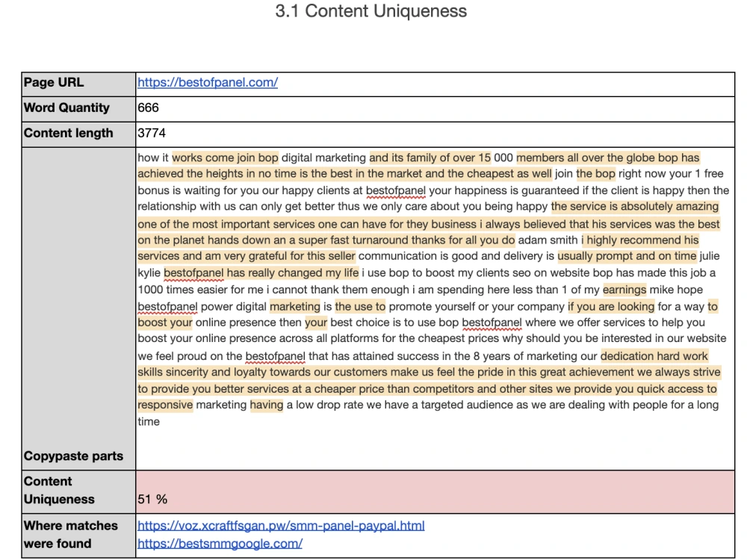This screenshot has height=560, width=747.
Task: Select the 'Content Uniqueness' row label
Action: click(x=59, y=491)
